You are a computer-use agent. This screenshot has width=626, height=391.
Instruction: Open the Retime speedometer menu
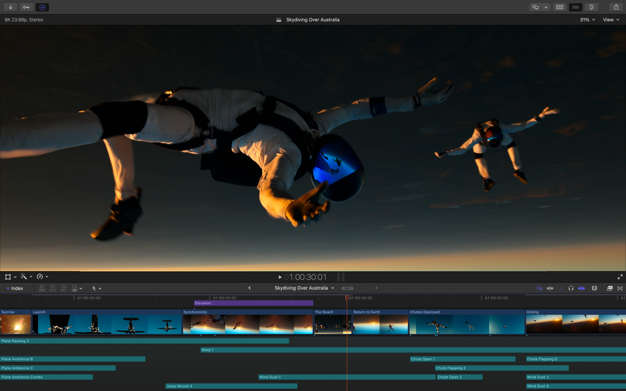point(42,276)
